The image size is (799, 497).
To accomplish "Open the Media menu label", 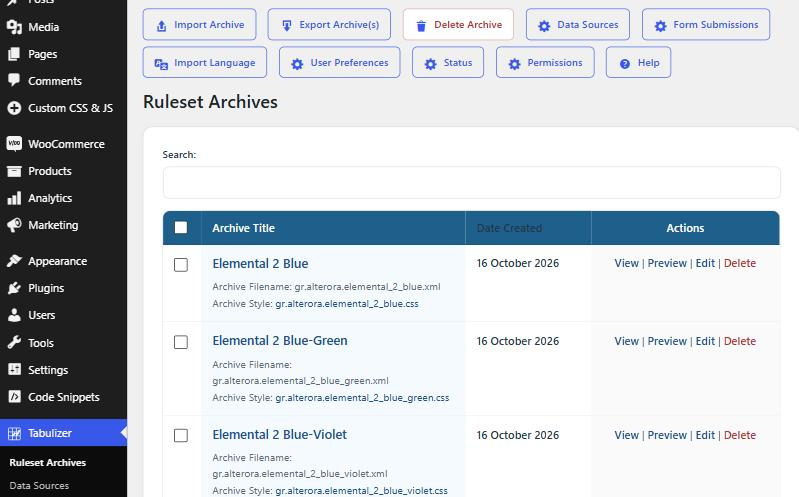I will tap(43, 27).
